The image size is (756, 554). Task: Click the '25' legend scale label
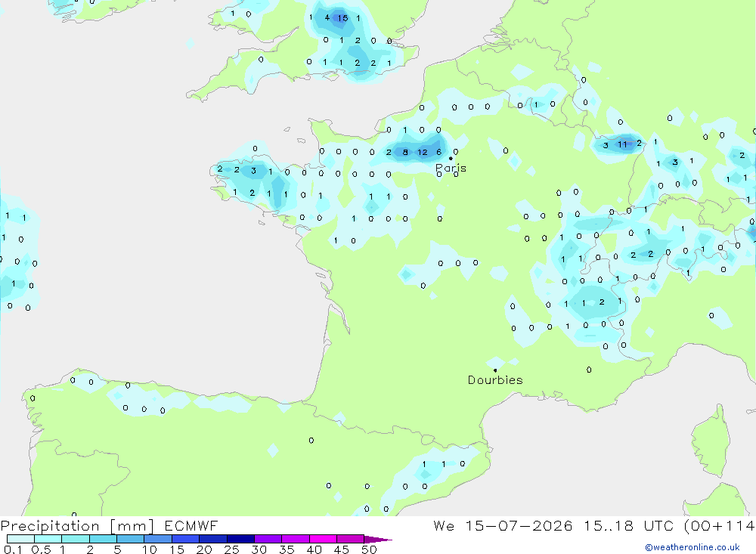pos(231,549)
